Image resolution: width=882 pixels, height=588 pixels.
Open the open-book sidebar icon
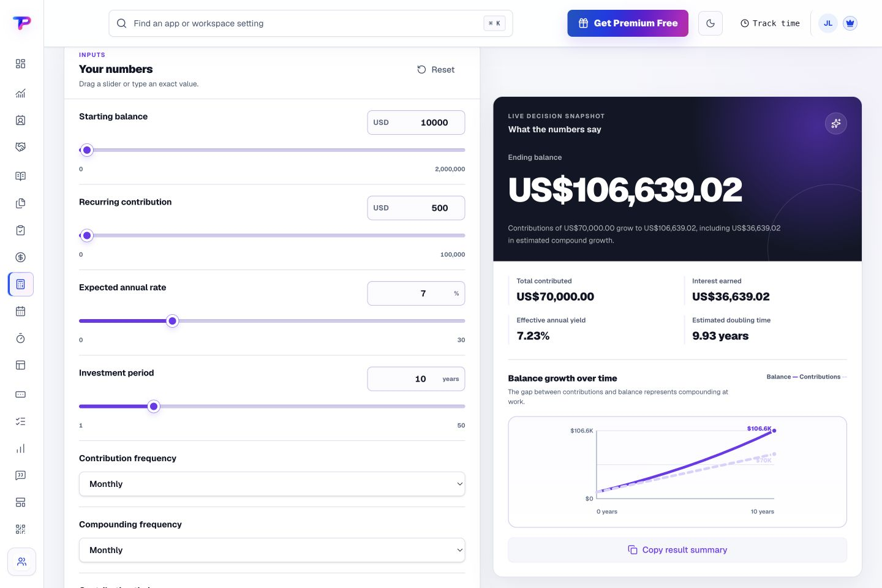click(20, 176)
